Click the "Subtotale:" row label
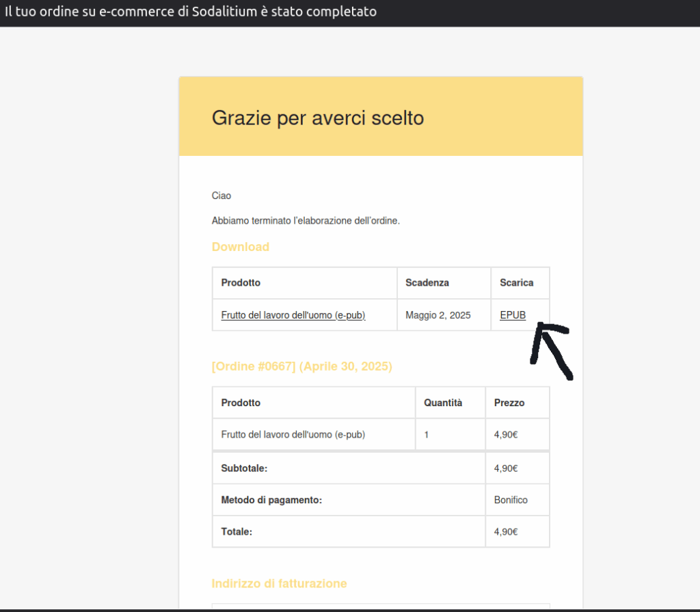Viewport: 700px width, 612px height. click(x=244, y=468)
